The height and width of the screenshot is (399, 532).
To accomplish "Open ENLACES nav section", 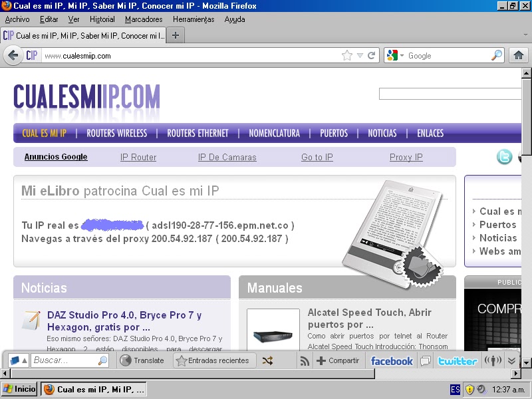I will (430, 133).
